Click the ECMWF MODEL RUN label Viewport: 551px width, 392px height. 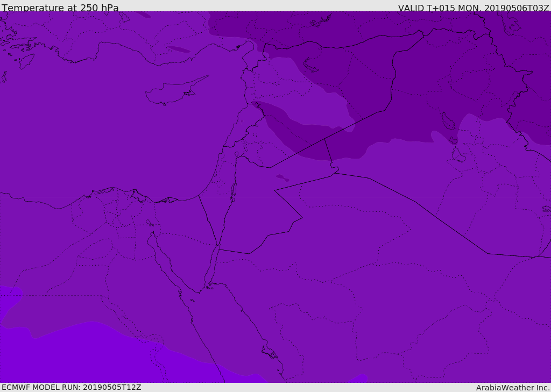72,387
